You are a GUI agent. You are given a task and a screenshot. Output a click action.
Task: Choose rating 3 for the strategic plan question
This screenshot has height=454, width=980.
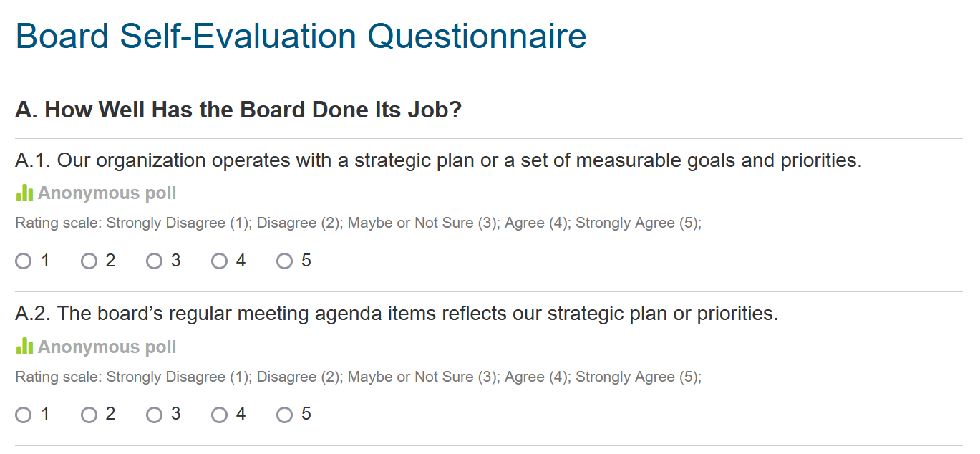point(154,261)
